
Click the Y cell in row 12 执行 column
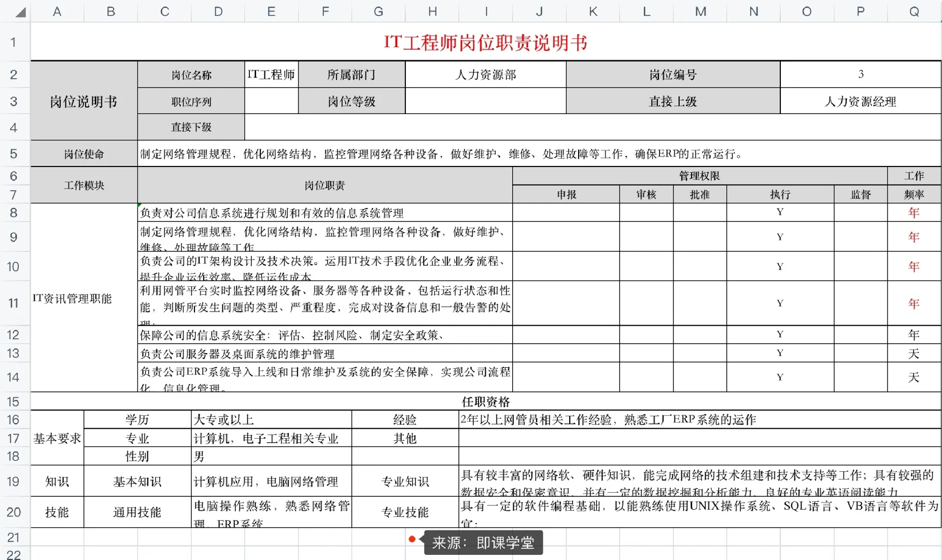(x=780, y=334)
